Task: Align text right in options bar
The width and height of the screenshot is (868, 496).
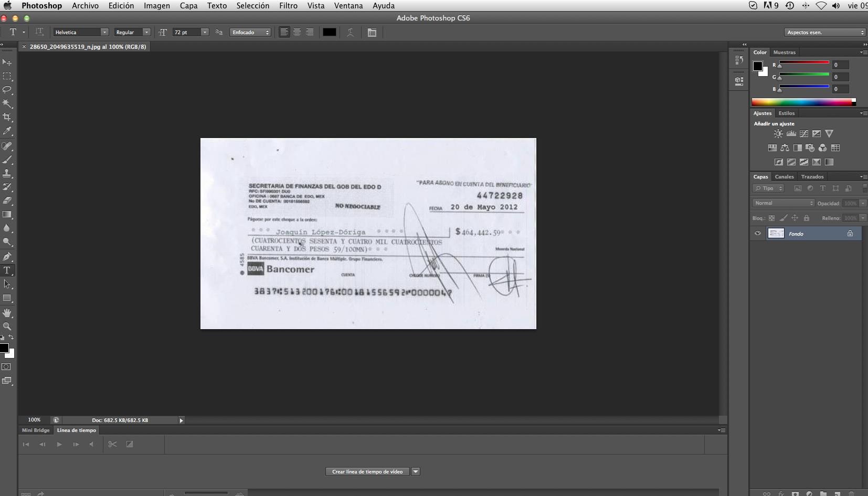Action: [x=310, y=33]
